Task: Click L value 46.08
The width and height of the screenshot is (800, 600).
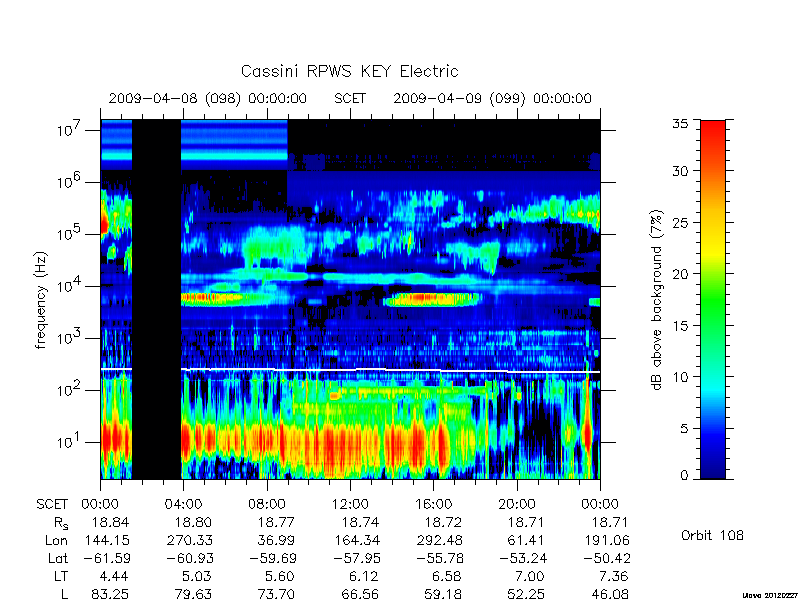Action: (x=609, y=594)
